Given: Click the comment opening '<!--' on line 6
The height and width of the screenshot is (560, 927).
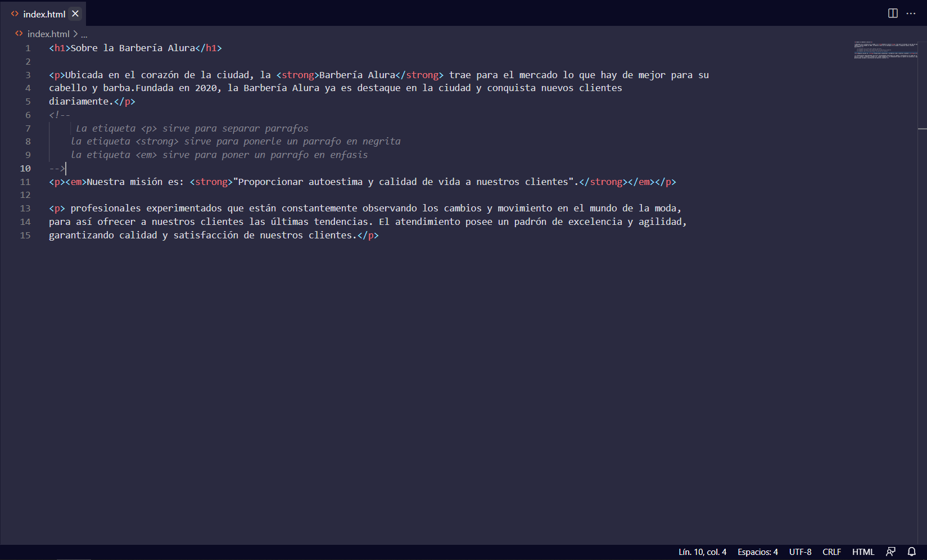Looking at the screenshot, I should coord(60,115).
